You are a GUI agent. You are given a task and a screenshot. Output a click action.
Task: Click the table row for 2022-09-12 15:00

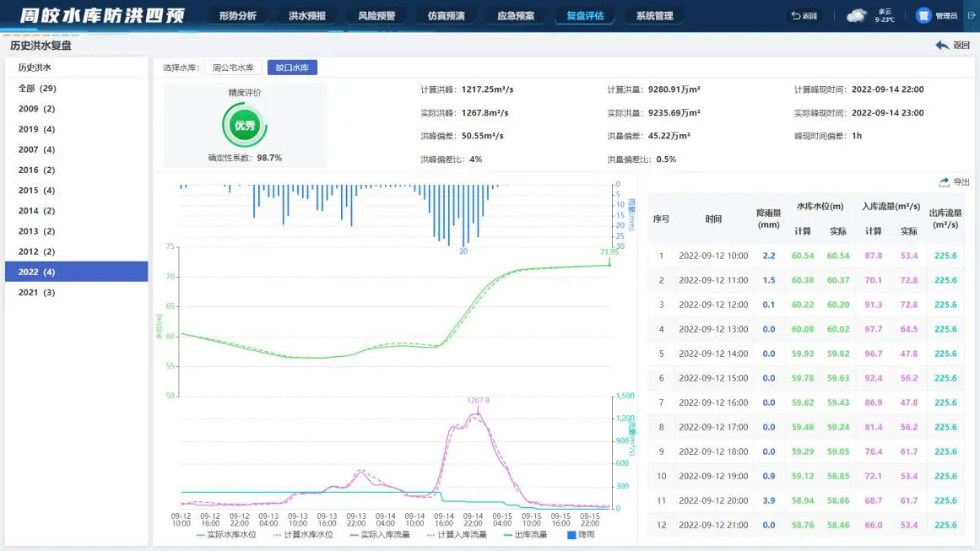(x=806, y=378)
